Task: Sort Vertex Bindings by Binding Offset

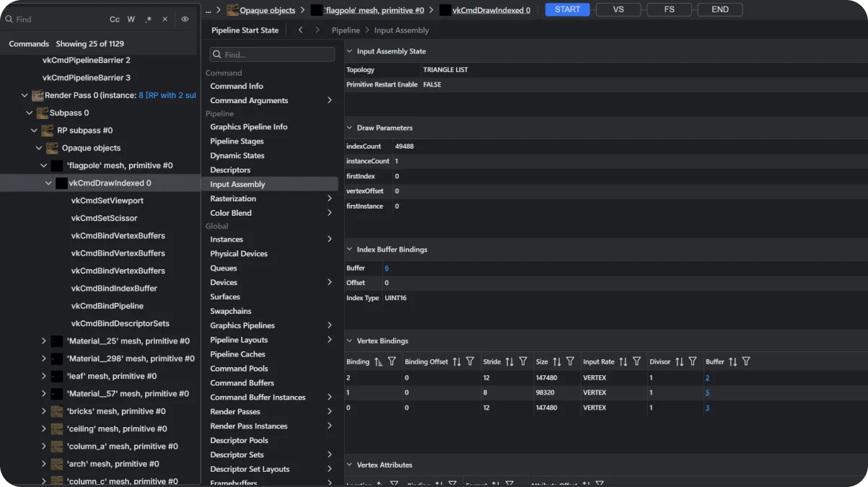Action: (457, 361)
